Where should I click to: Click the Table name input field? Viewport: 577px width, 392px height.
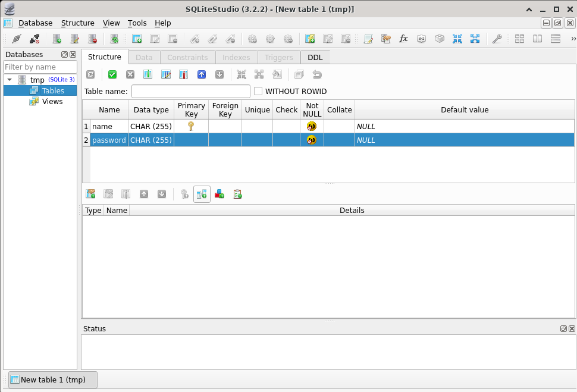click(x=190, y=91)
